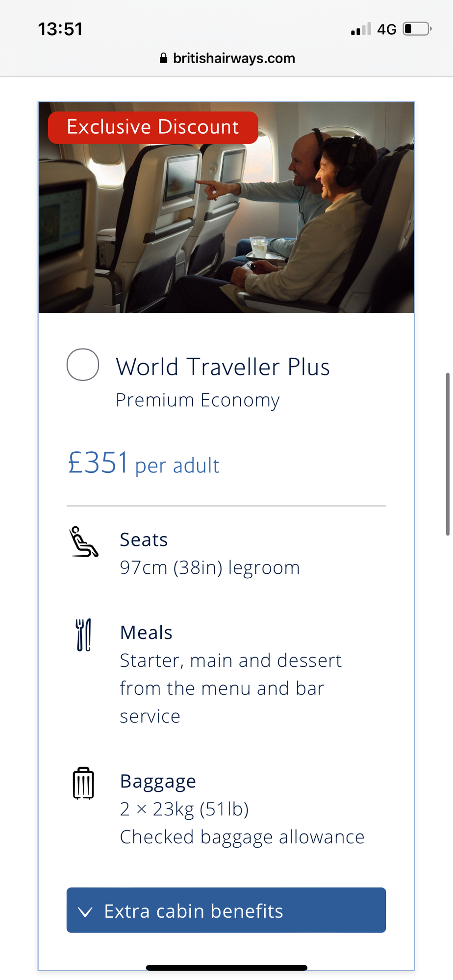
Task: Click the page scrollbar on right edge
Action: 448,454
